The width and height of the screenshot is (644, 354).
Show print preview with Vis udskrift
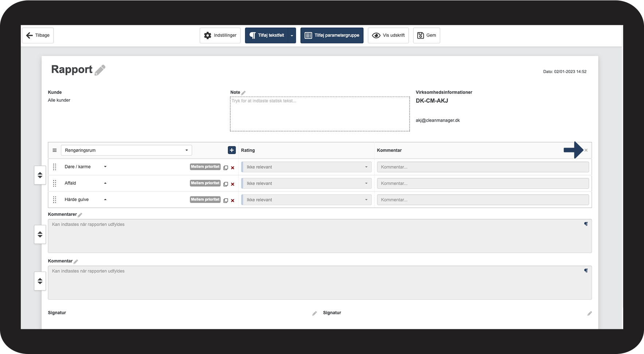pyautogui.click(x=388, y=35)
